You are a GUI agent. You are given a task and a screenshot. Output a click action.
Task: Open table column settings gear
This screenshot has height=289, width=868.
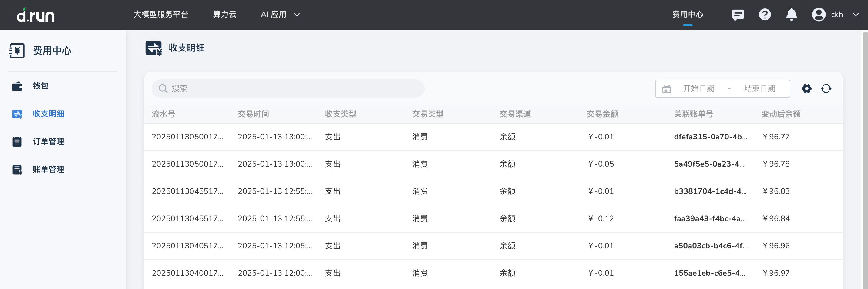point(806,88)
